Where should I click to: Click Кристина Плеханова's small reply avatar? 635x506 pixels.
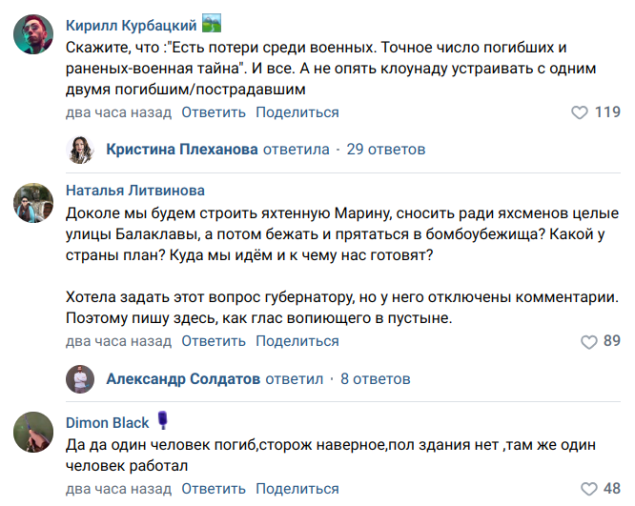tap(80, 150)
